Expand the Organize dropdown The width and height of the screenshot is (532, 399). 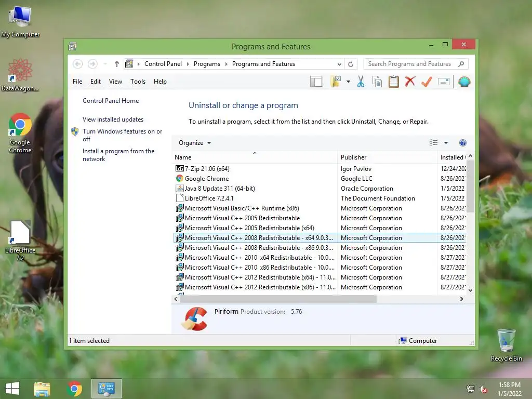pyautogui.click(x=195, y=143)
